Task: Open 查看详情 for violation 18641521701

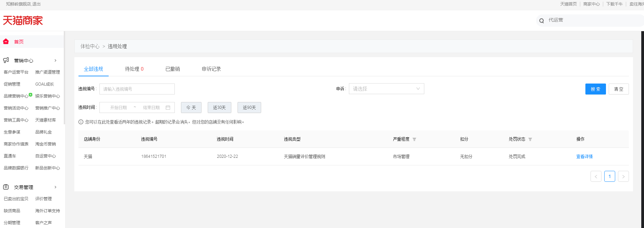Action: click(x=584, y=156)
